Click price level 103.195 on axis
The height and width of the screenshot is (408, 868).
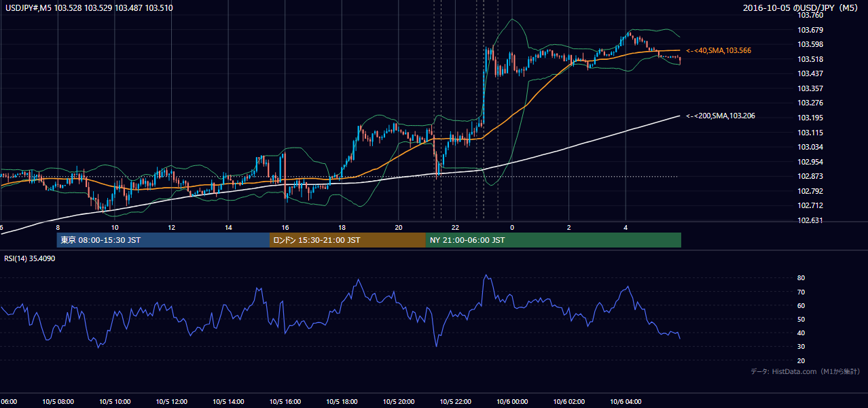click(810, 118)
